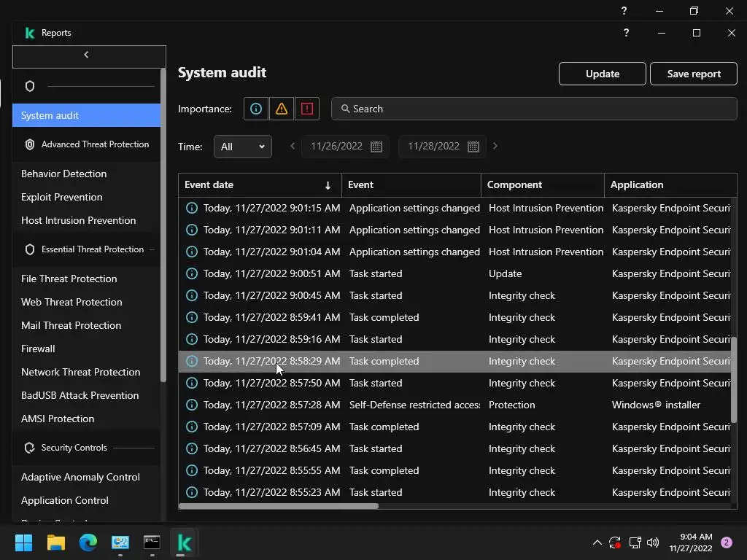Click the Essential Threat Protection shield icon
The height and width of the screenshot is (560, 747).
pyautogui.click(x=29, y=249)
